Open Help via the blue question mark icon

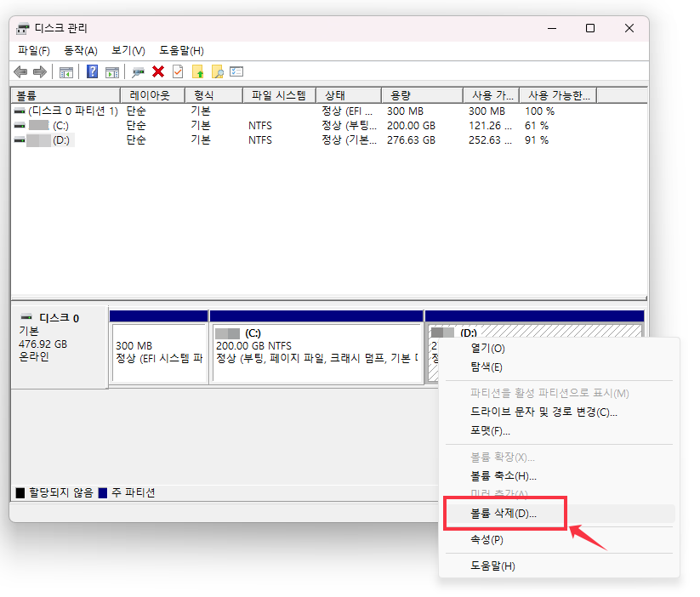pyautogui.click(x=94, y=71)
